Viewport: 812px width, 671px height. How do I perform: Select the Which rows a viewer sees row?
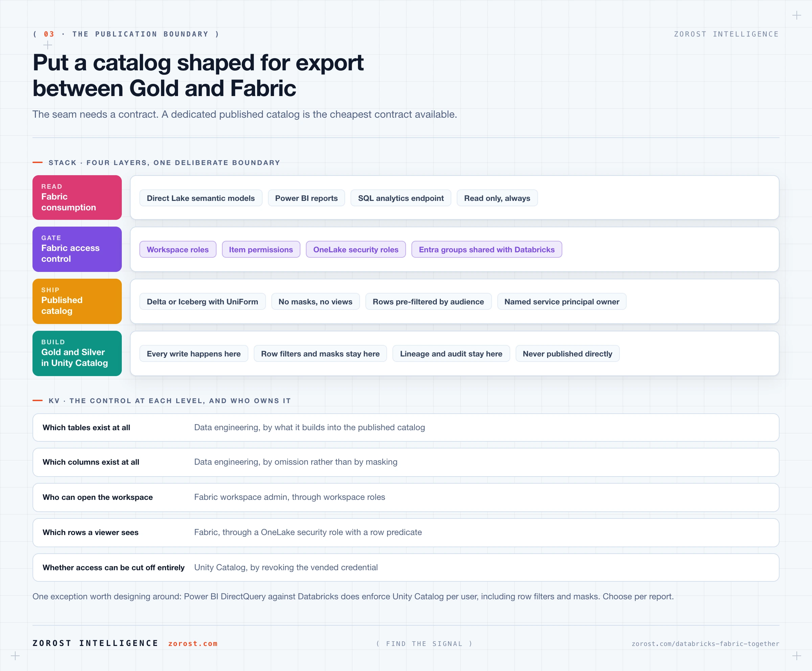pos(406,532)
